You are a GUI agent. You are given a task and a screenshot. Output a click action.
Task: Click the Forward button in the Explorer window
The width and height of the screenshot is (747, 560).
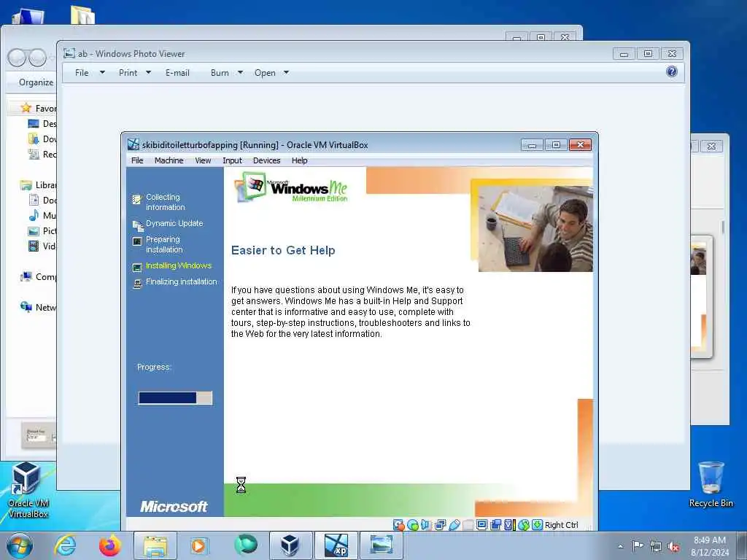(37, 58)
